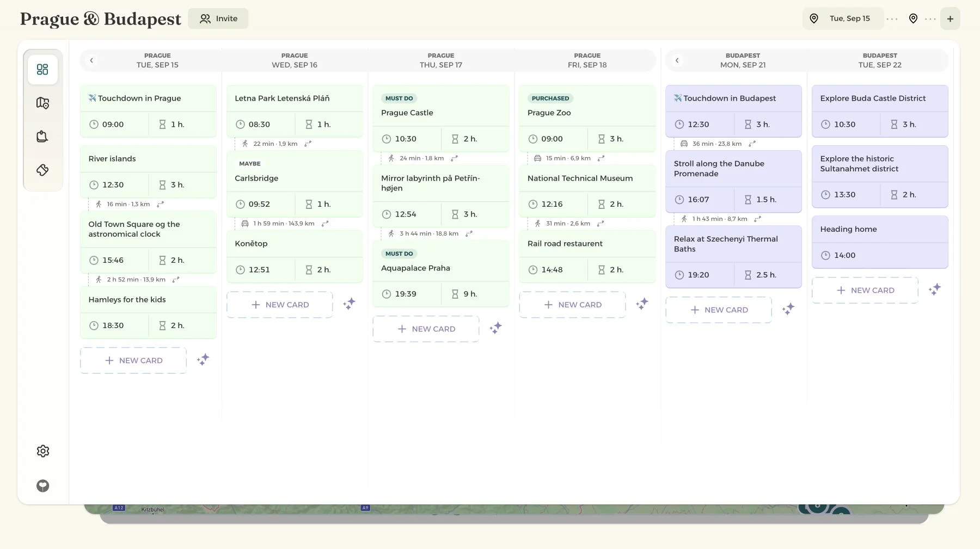
Task: Open the tickets sidebar icon
Action: (42, 170)
